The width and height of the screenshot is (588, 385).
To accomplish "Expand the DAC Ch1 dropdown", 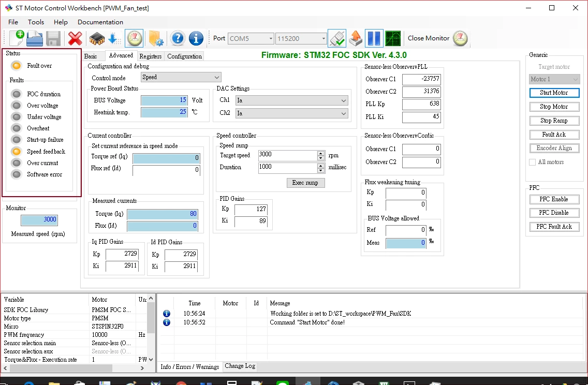I will click(x=292, y=100).
